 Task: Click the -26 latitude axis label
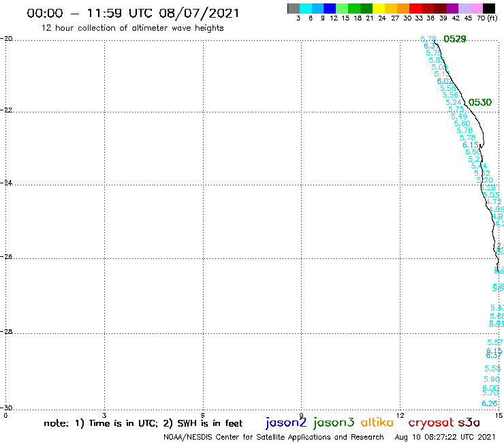coord(6,256)
